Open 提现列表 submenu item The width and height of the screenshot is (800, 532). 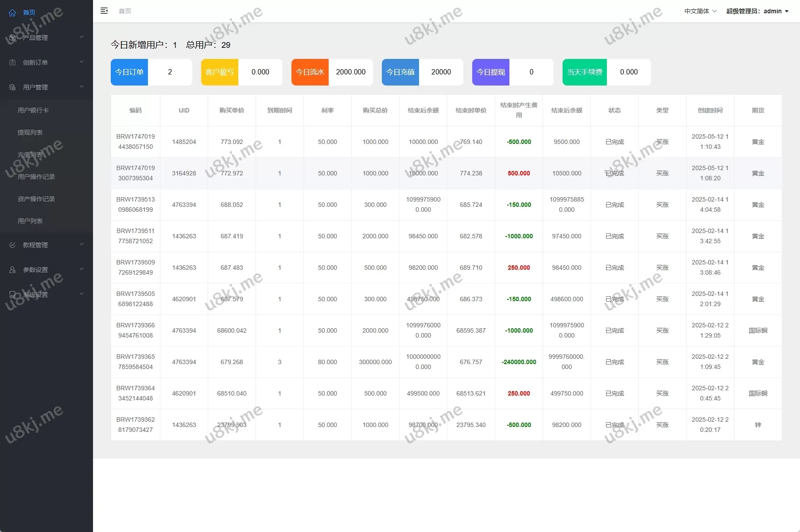tap(30, 132)
